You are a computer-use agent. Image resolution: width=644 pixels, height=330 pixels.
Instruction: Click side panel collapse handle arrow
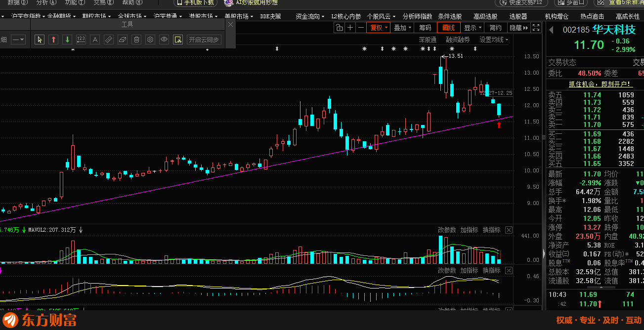point(543,253)
